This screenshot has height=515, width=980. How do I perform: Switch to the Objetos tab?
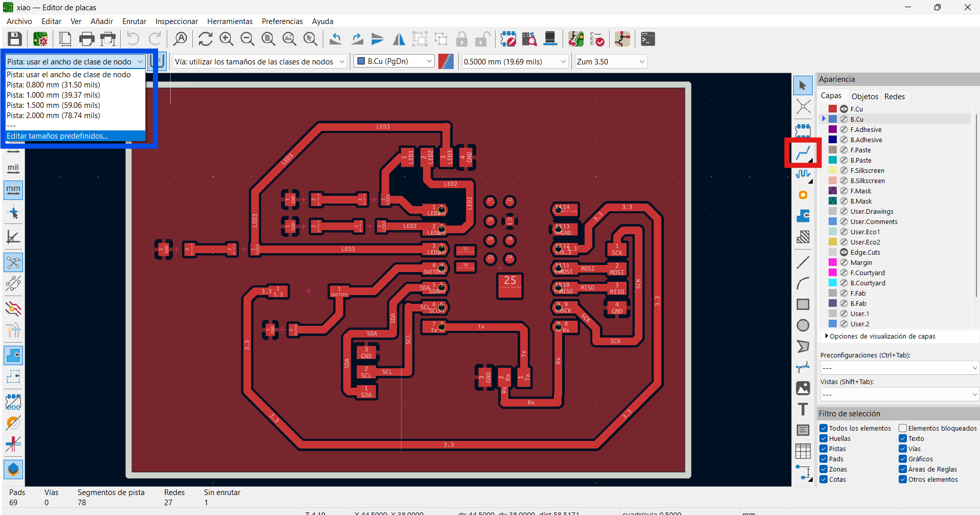tap(864, 96)
